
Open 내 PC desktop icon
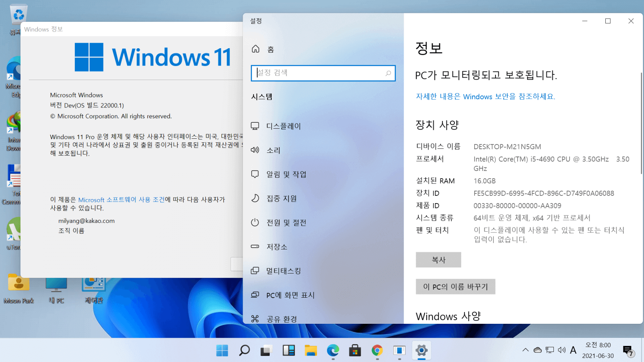[56, 290]
